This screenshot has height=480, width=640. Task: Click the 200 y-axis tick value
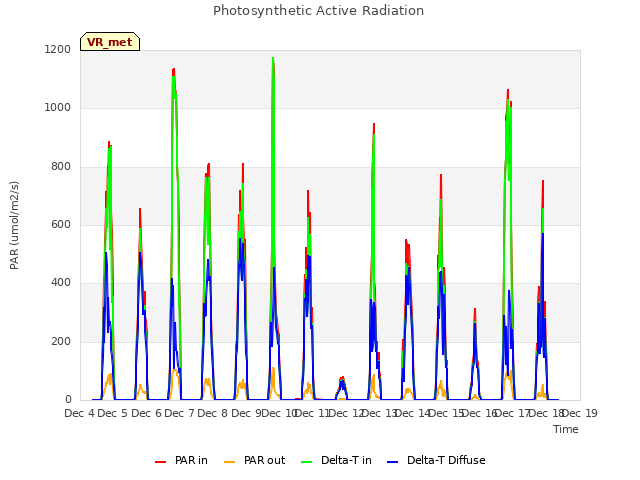pos(61,342)
